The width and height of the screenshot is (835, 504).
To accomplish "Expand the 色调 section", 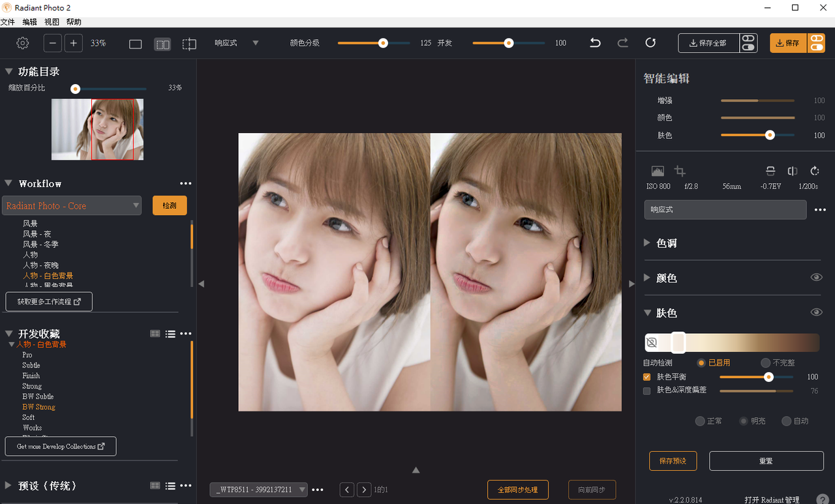I will point(647,243).
